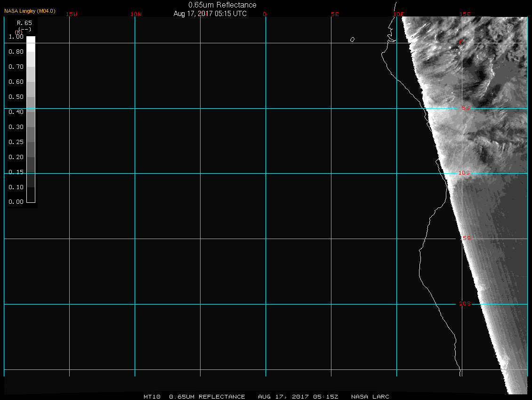Click the 10S latitude label
The height and width of the screenshot is (400, 532).
click(x=464, y=173)
